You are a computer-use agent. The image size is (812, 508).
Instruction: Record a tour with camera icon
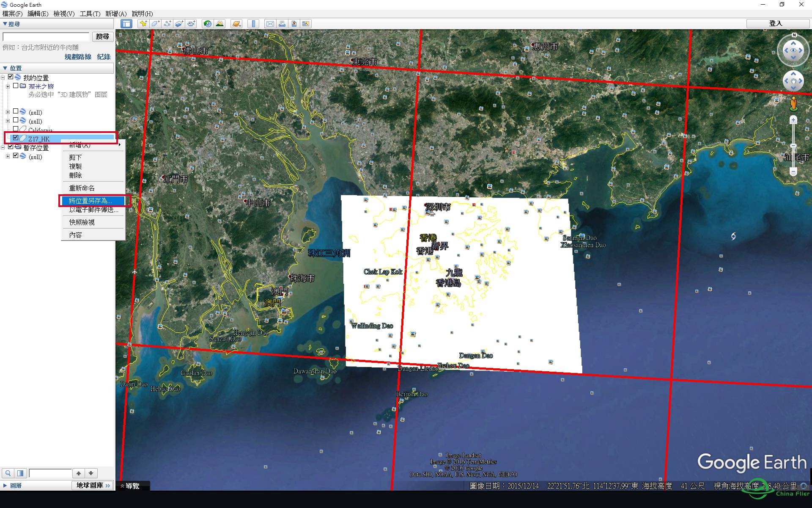pyautogui.click(x=191, y=24)
